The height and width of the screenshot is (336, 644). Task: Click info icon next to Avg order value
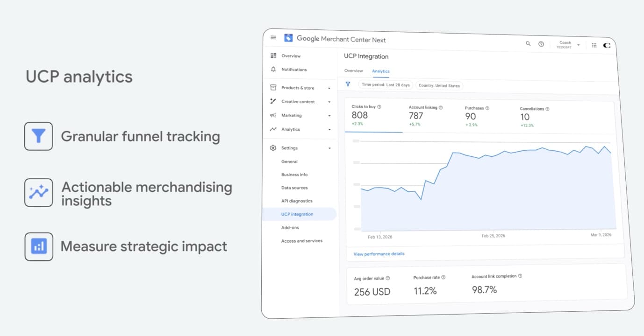tap(388, 278)
